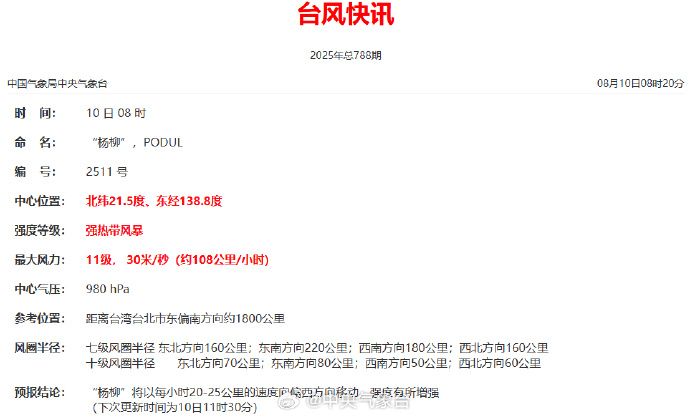Click the typhoon name PODUL
The height and width of the screenshot is (416, 690).
[163, 143]
